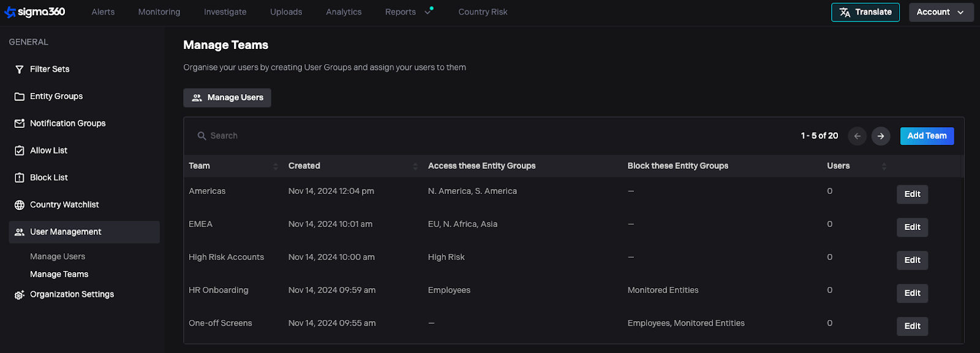This screenshot has width=980, height=353.
Task: Select the Entity Groups folder icon
Action: coord(20,97)
